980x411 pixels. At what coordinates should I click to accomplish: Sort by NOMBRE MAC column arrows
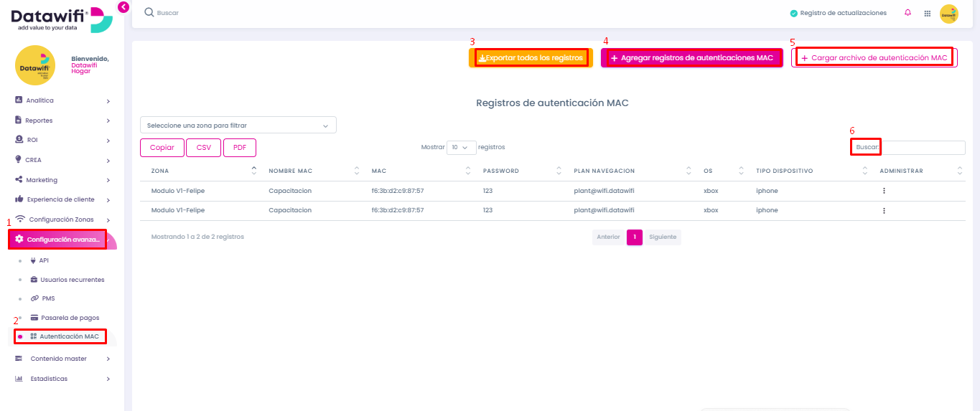click(x=357, y=171)
